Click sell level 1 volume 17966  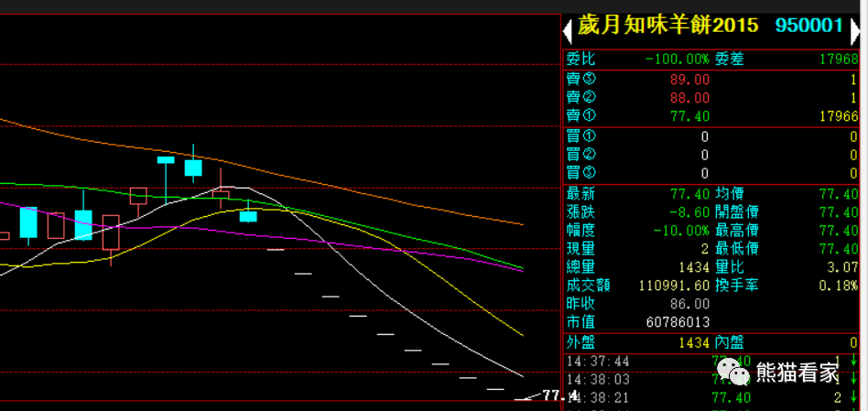click(840, 116)
